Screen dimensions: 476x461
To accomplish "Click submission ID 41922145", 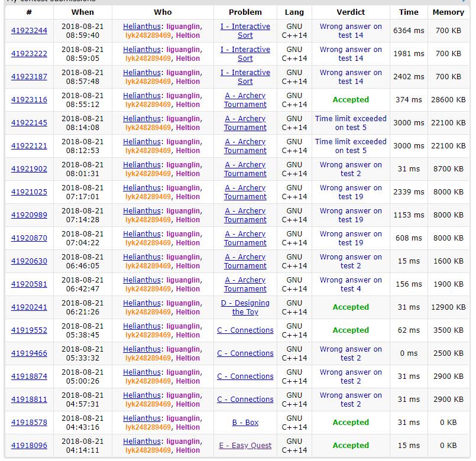I will tap(29, 123).
